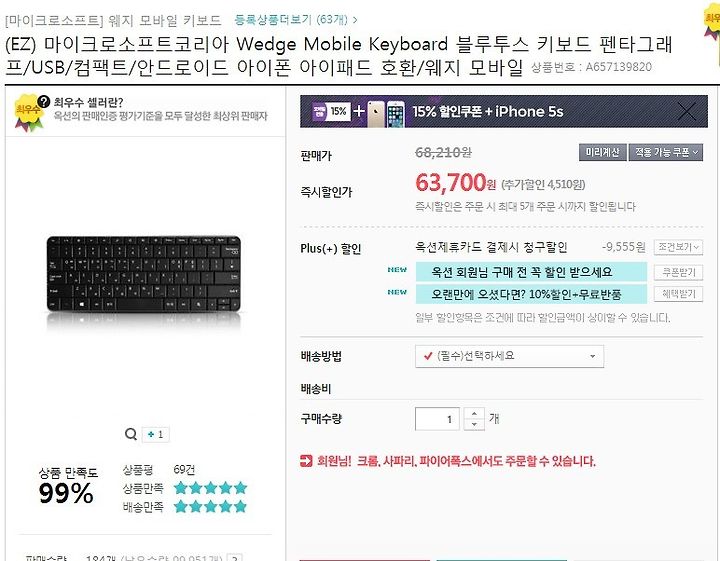Click the magnifier zoom icon under product image
720x561 pixels.
click(131, 434)
